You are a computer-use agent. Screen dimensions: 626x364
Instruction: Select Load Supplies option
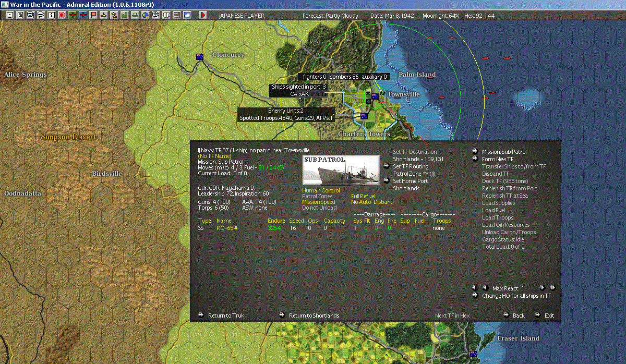pyautogui.click(x=498, y=203)
